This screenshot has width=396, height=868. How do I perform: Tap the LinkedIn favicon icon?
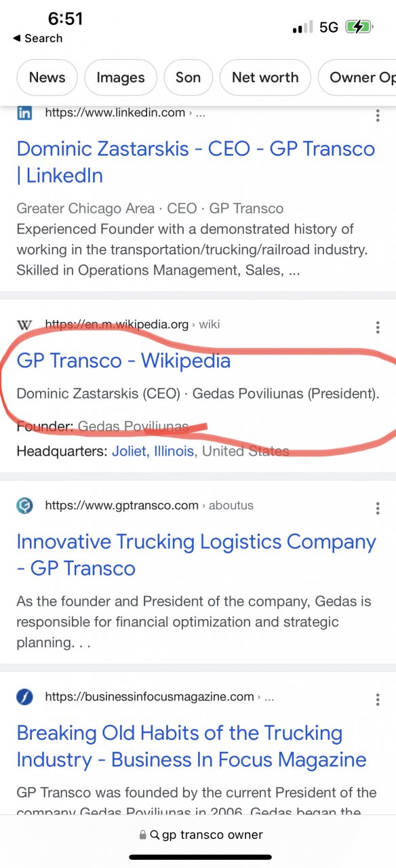coord(24,113)
